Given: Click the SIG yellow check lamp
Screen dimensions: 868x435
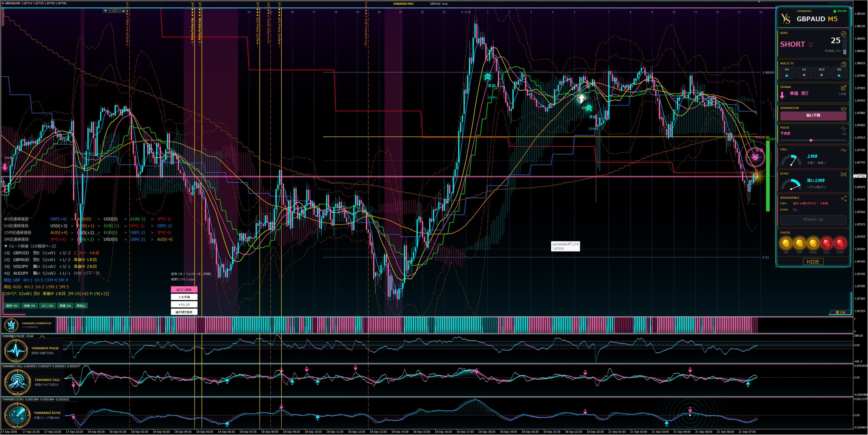Looking at the screenshot, I should pos(786,243).
